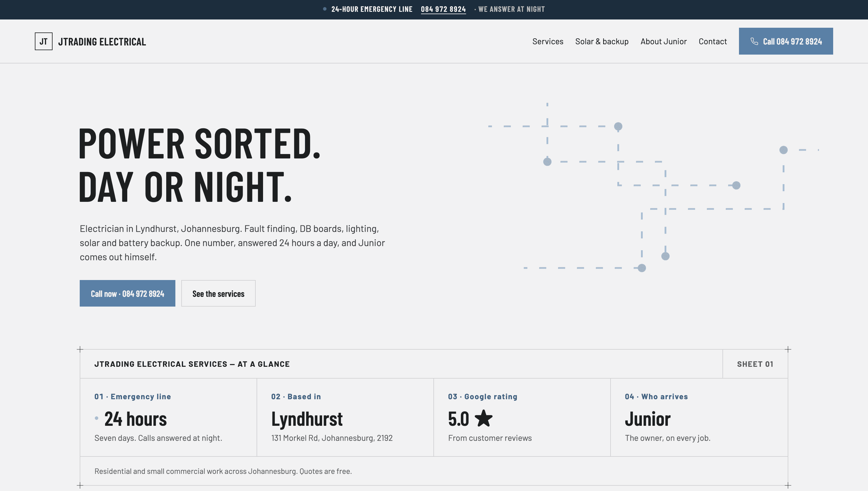Go to About Junior page
This screenshot has width=868, height=491.
663,41
